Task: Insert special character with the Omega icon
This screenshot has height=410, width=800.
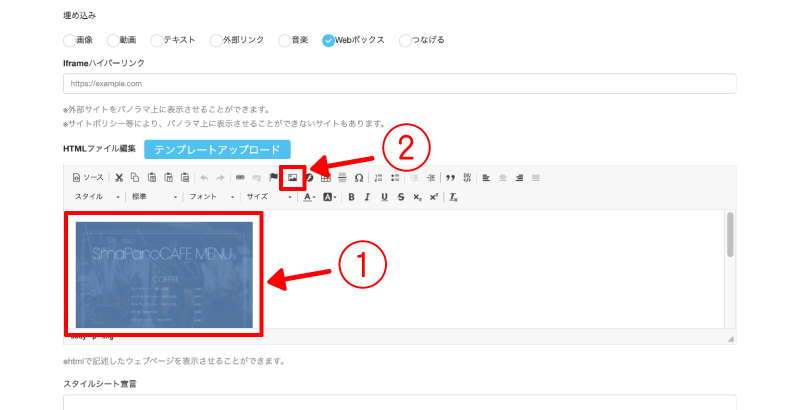Action: click(359, 178)
